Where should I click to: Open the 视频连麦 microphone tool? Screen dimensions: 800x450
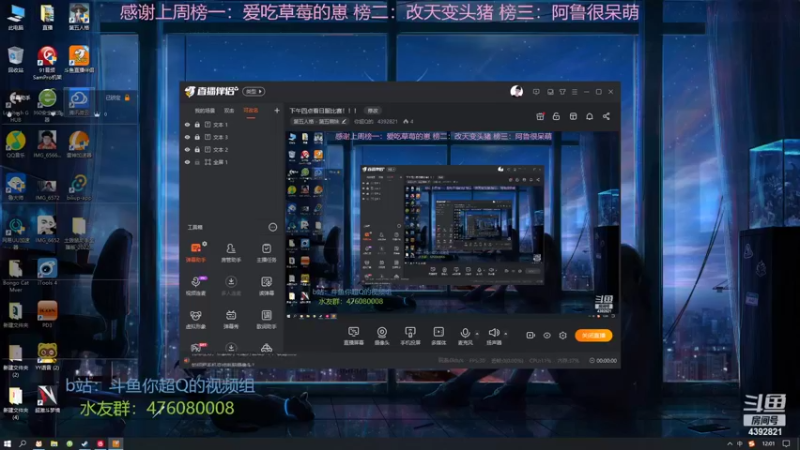coord(196,286)
